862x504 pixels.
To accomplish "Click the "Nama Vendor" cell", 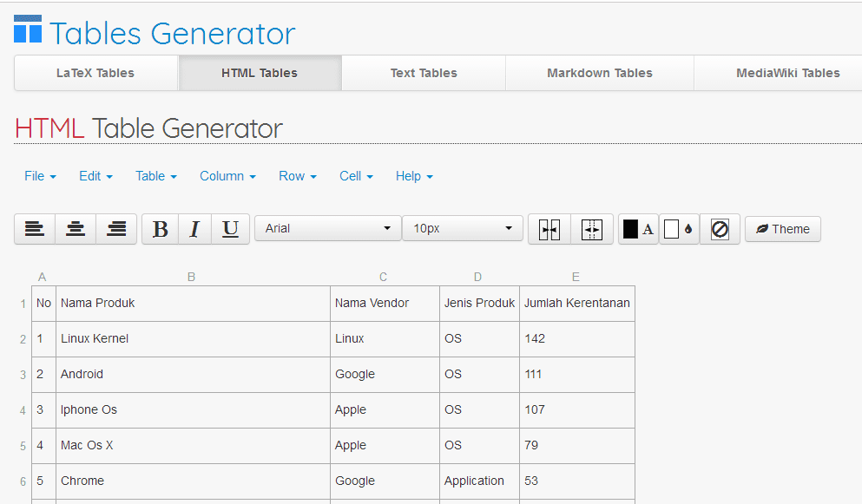I will click(385, 304).
